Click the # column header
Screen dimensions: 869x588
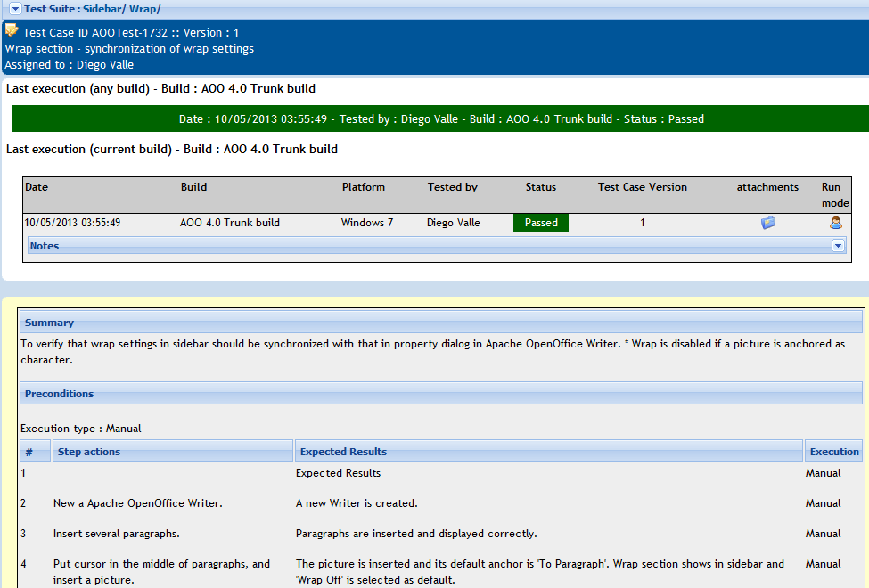point(35,451)
